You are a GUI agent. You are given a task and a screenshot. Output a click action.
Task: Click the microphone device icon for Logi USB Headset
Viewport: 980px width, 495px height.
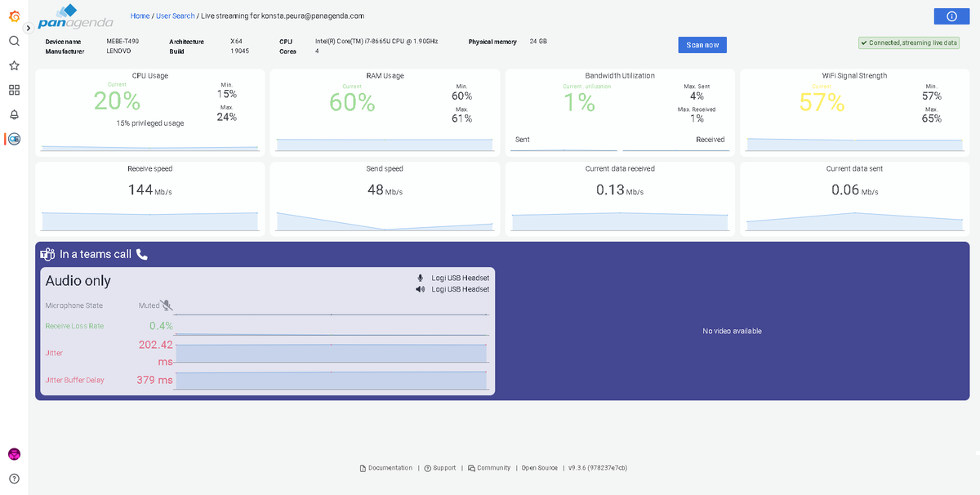tap(421, 278)
